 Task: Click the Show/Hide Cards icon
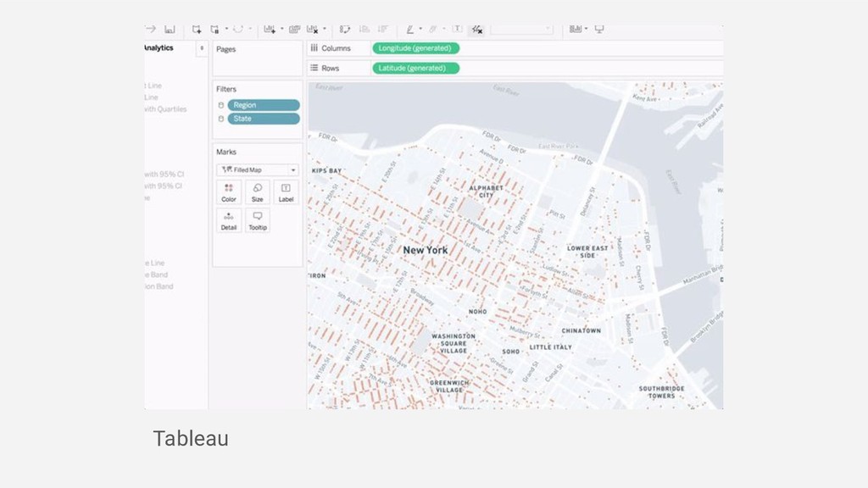(x=576, y=29)
